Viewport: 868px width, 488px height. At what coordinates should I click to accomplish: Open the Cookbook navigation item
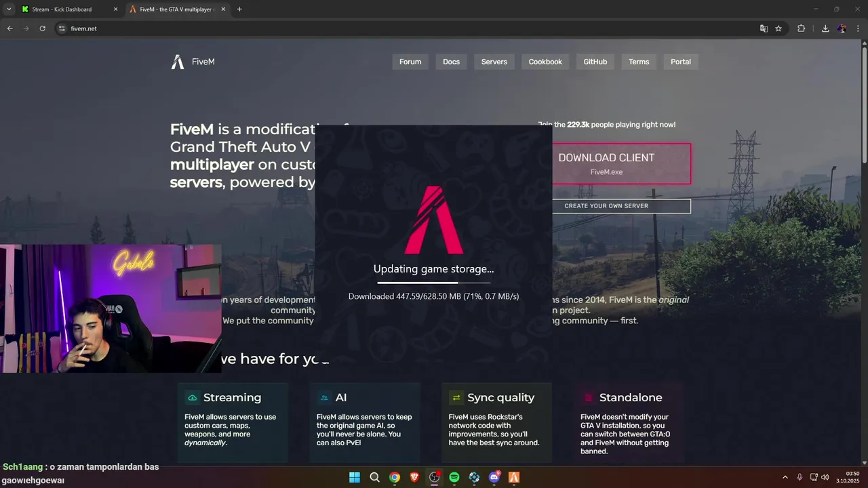point(545,62)
